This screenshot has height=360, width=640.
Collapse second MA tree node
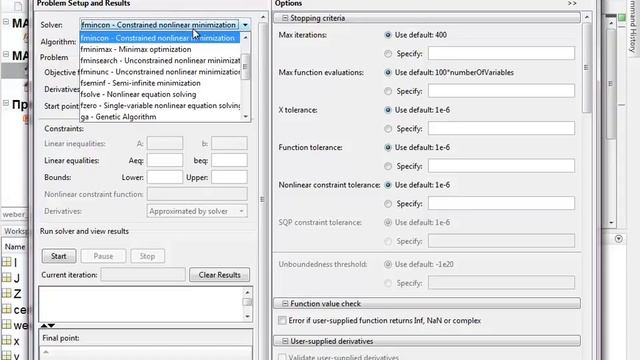click(x=6, y=54)
